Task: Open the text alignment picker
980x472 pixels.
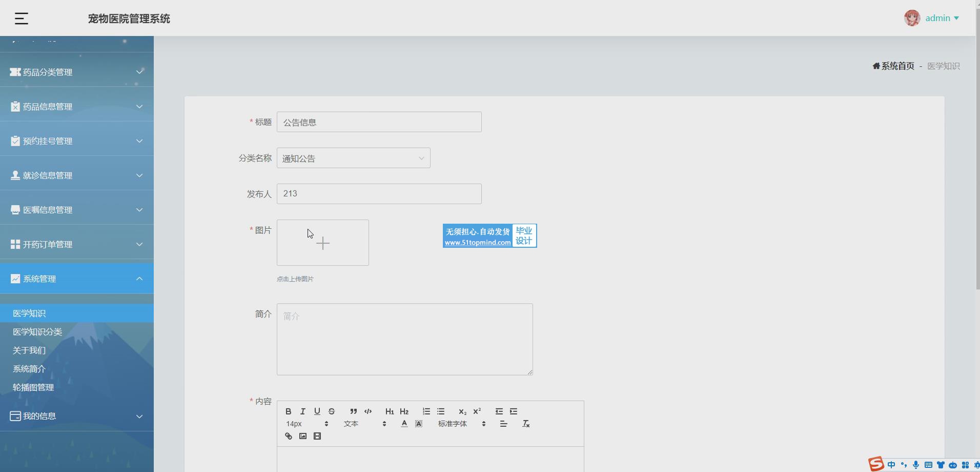Action: coord(503,424)
